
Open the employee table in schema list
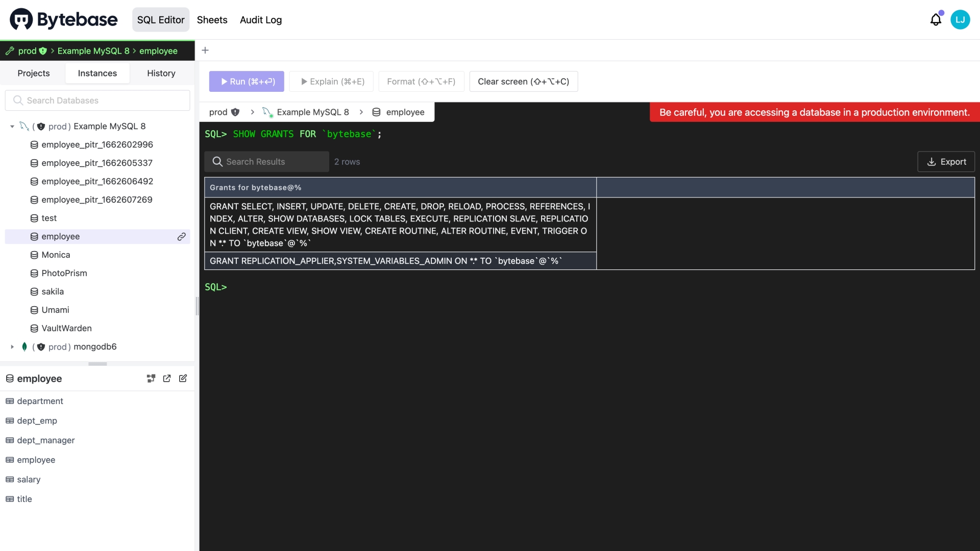pyautogui.click(x=36, y=460)
